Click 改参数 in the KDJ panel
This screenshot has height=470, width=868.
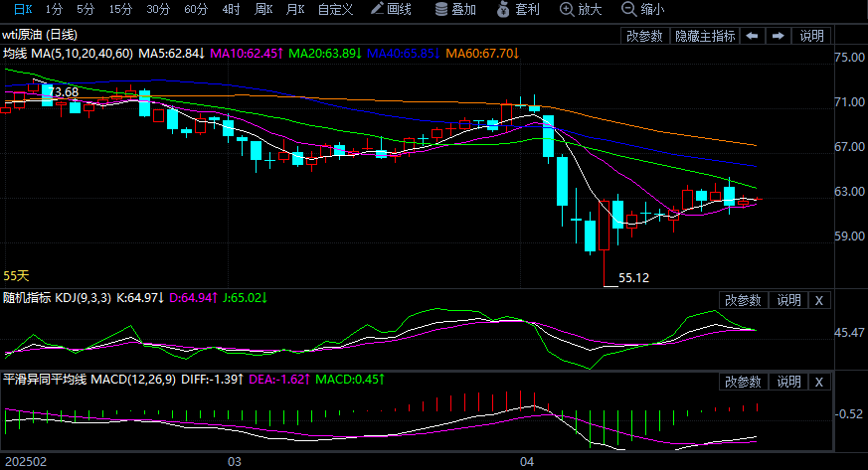coord(744,300)
